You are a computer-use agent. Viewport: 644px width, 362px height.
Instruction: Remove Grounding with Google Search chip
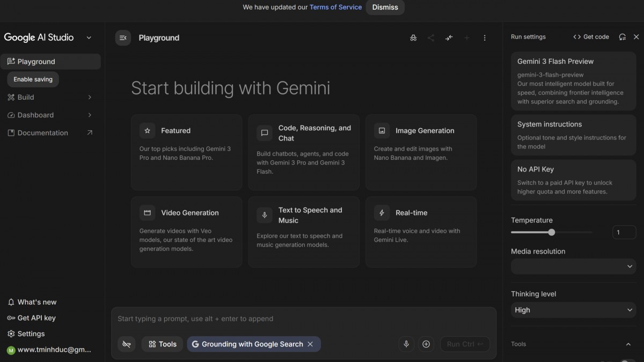310,344
